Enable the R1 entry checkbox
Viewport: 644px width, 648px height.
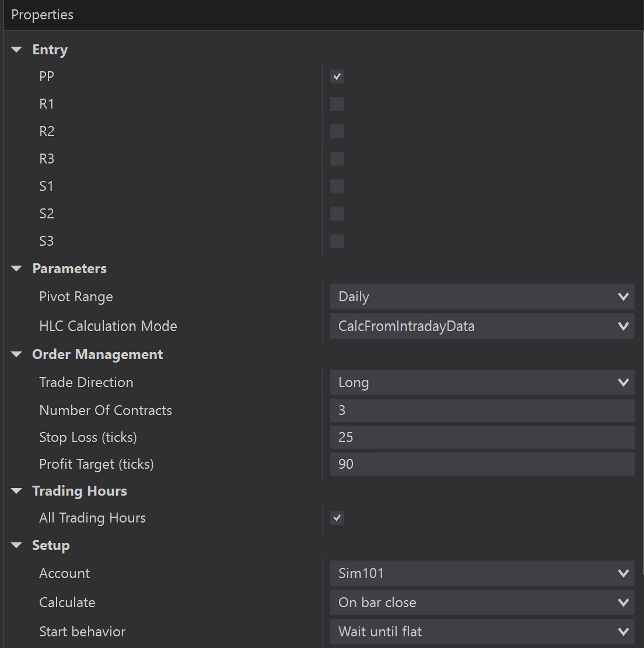(337, 104)
